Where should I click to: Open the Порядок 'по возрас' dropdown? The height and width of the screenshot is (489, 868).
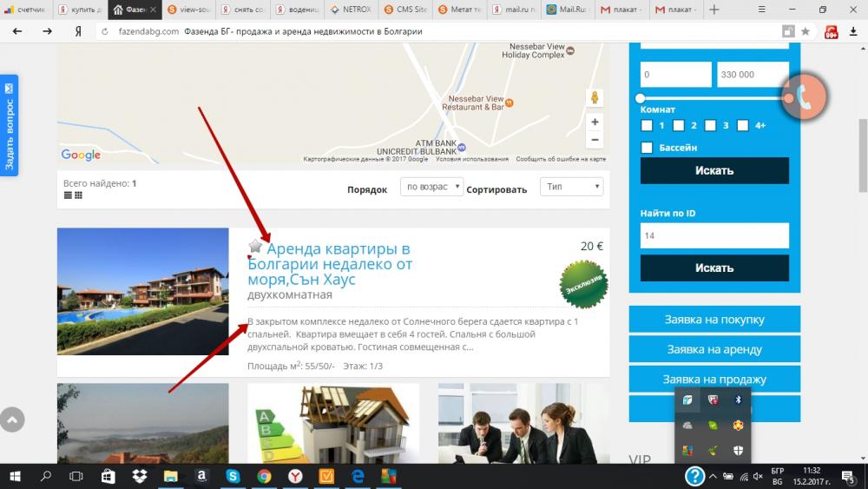[431, 187]
